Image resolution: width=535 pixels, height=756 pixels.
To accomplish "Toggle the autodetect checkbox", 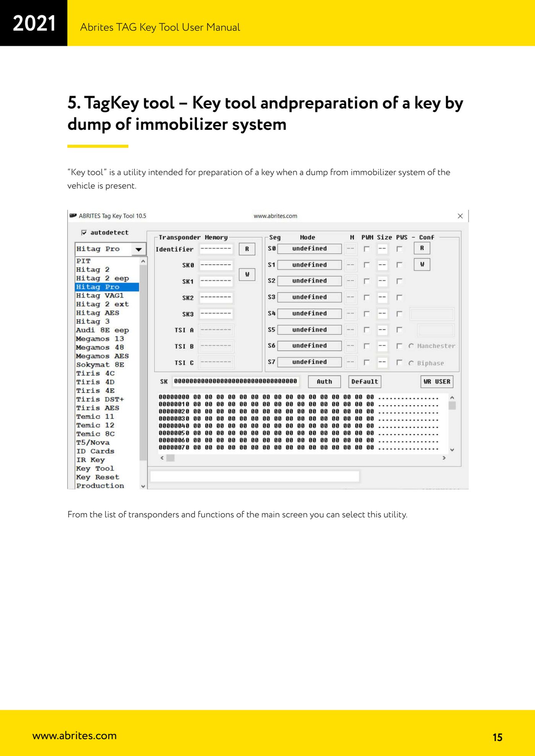I will (84, 232).
